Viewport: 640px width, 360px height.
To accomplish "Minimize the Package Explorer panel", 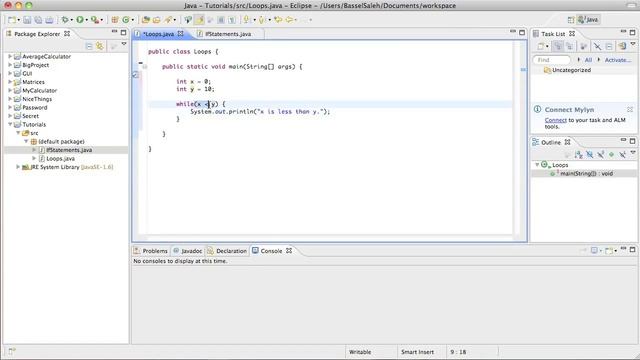I will click(x=114, y=32).
